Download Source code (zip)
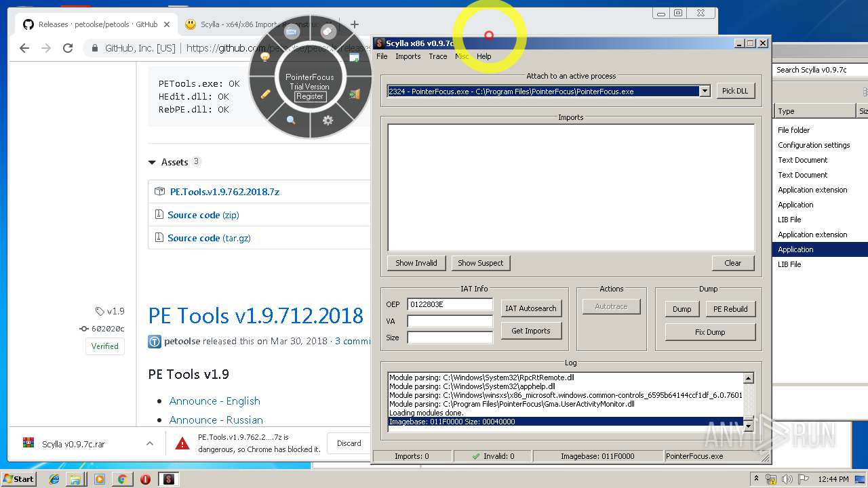The height and width of the screenshot is (488, 868). 203,215
